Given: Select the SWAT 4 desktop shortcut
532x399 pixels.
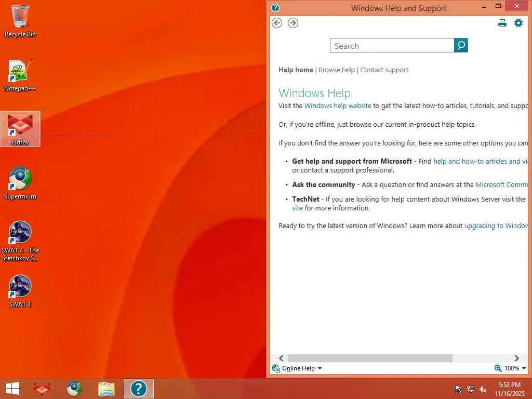Looking at the screenshot, I should [x=20, y=291].
